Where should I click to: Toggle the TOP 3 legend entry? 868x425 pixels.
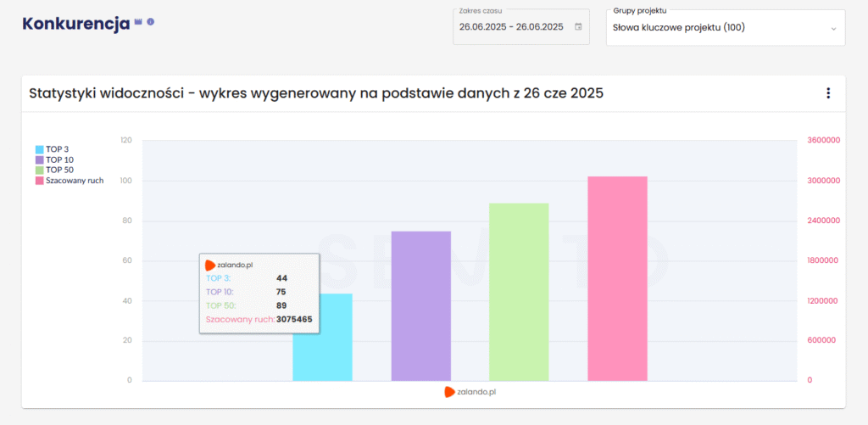point(52,149)
